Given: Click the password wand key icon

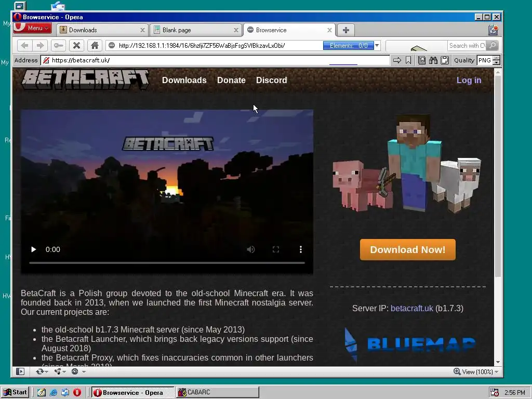Looking at the screenshot, I should click(x=58, y=46).
